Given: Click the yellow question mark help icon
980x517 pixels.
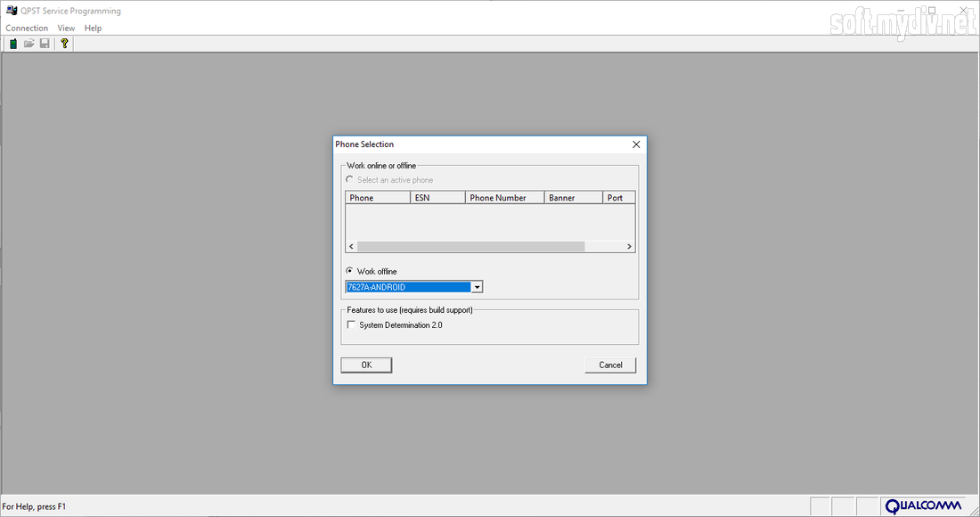Looking at the screenshot, I should 64,44.
